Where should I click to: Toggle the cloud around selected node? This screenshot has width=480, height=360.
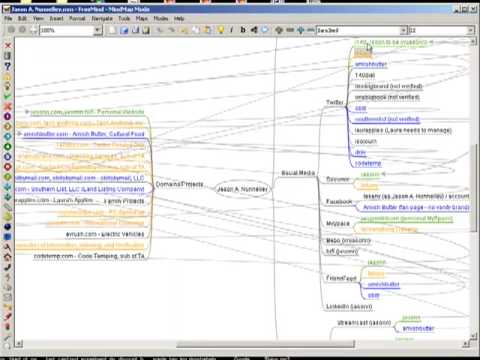point(265,30)
